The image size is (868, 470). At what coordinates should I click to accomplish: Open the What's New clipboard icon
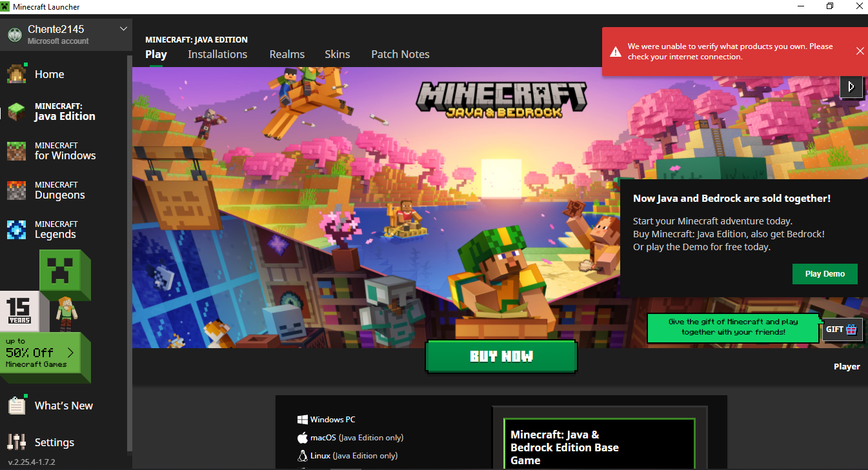point(16,405)
